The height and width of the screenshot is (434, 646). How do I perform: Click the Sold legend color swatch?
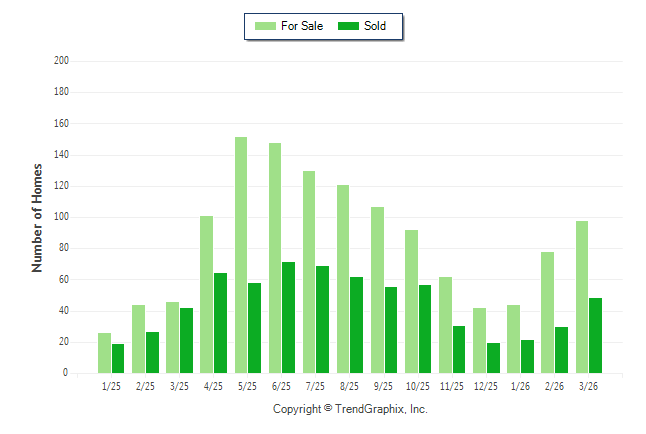351,26
